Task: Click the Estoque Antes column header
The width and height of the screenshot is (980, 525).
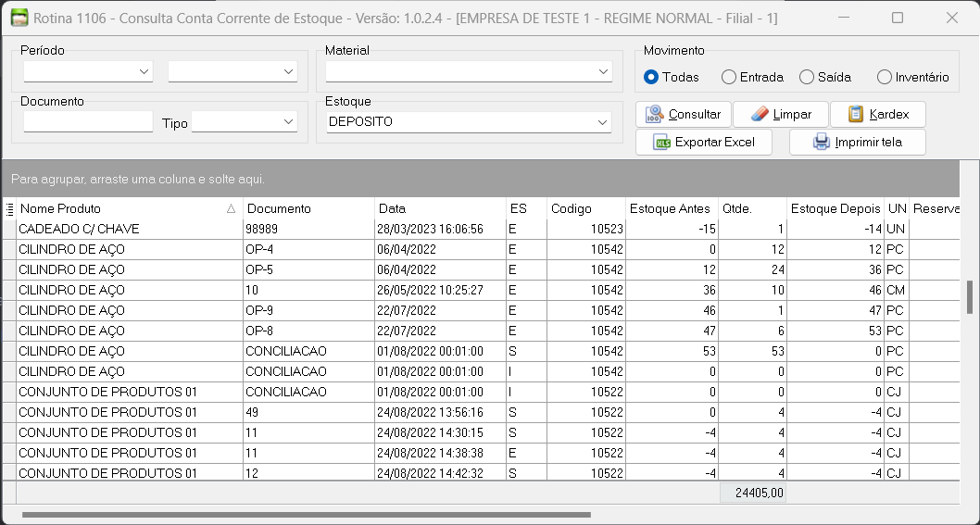Action: pyautogui.click(x=672, y=208)
